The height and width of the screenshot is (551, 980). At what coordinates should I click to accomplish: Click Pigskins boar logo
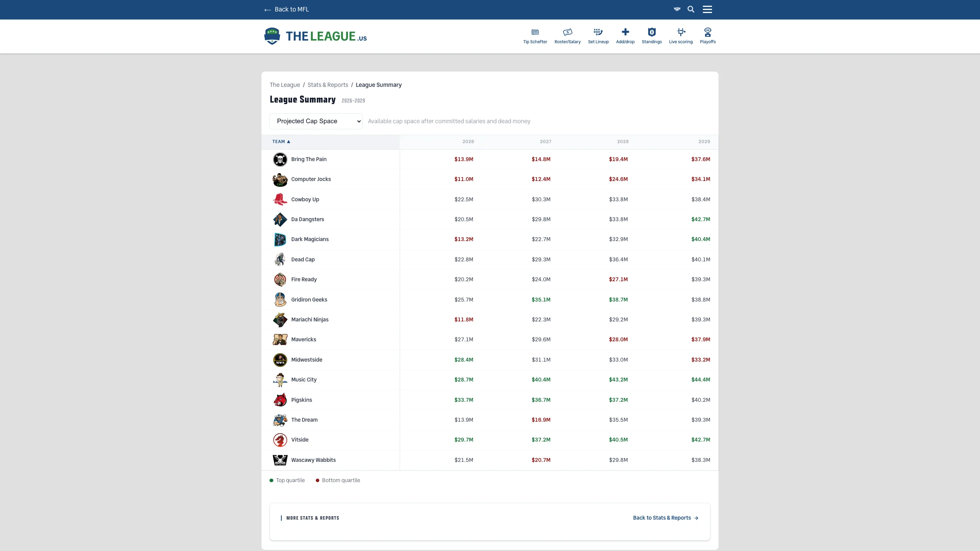(x=280, y=400)
